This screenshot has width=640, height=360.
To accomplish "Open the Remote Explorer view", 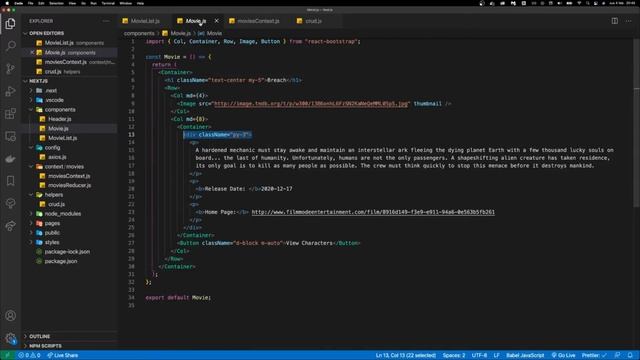I will coord(11,136).
